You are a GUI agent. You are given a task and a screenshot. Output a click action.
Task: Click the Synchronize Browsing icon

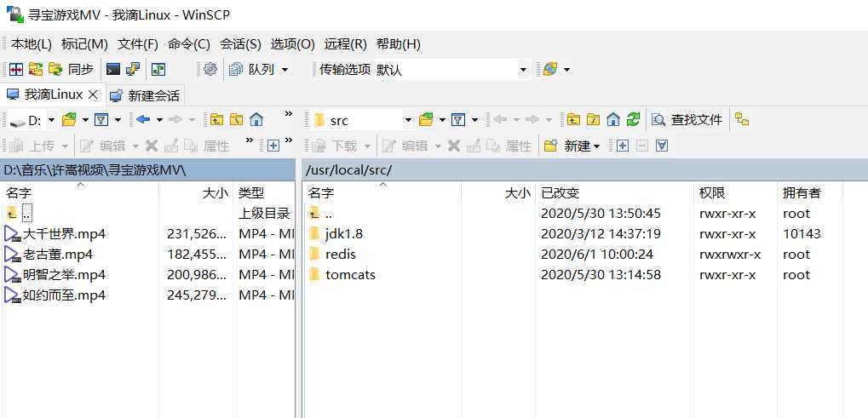click(x=36, y=69)
